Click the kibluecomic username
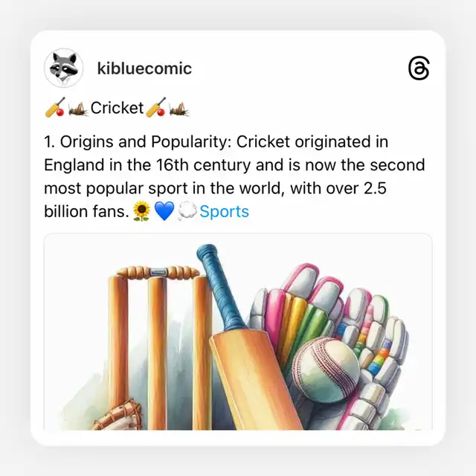The image size is (476, 476). coord(144,69)
